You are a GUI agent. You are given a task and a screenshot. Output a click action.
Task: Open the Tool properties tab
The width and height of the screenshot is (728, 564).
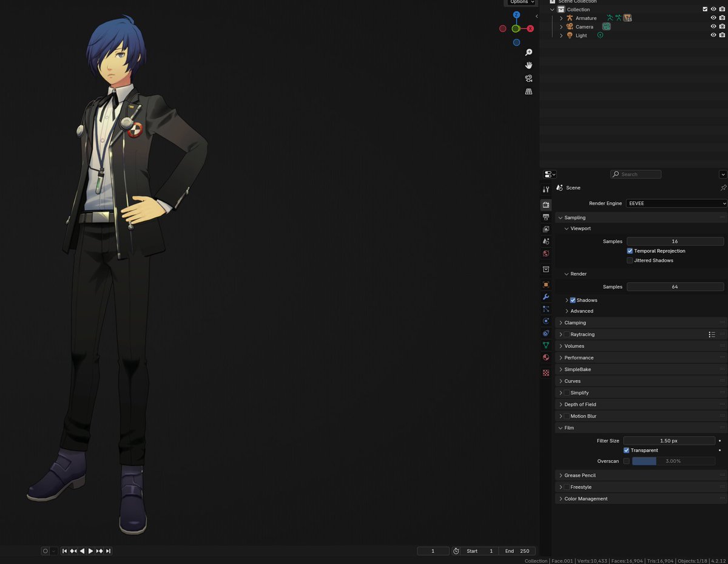point(546,189)
